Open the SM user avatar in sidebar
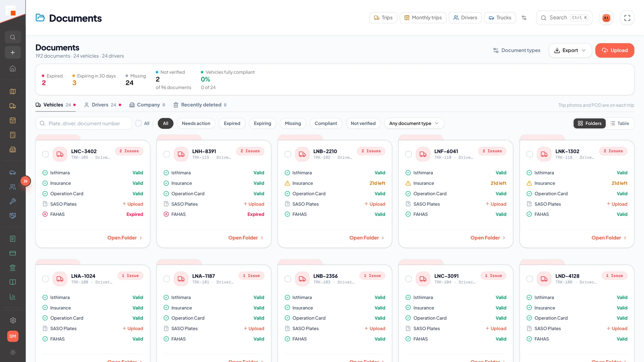This screenshot has height=362, width=644. coord(13,336)
